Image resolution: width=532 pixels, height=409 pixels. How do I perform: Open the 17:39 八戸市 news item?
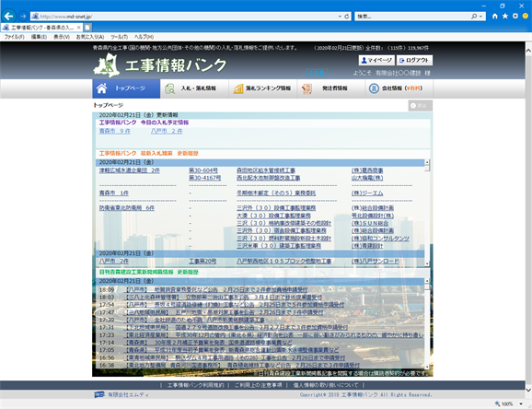coord(194,320)
